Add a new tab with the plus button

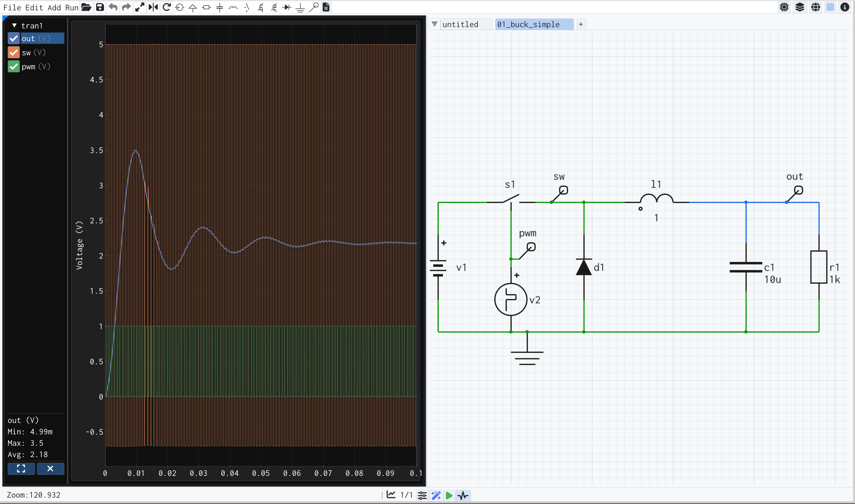click(580, 24)
